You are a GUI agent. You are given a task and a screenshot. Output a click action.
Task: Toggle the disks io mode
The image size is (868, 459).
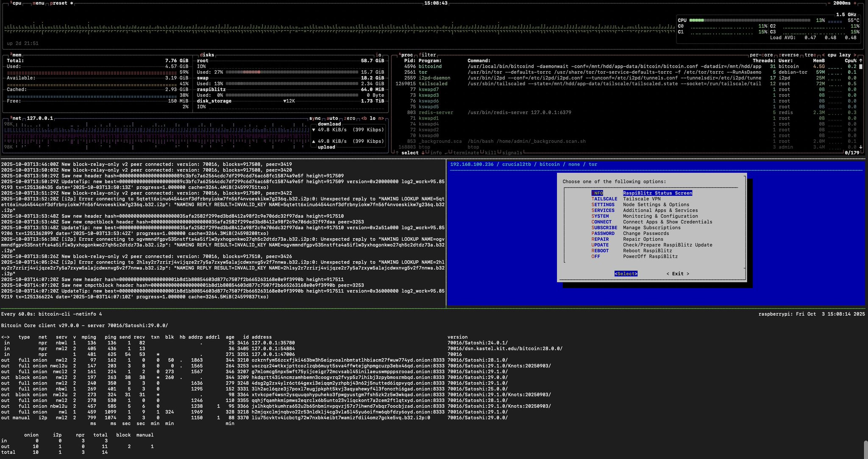click(x=378, y=55)
